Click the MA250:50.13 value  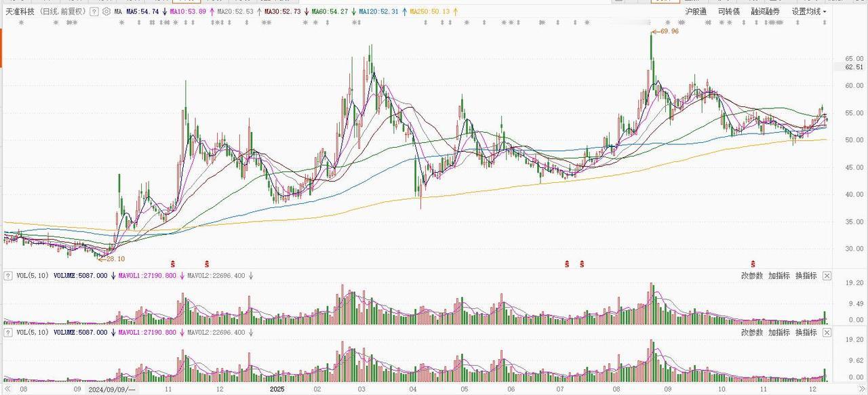pos(430,12)
